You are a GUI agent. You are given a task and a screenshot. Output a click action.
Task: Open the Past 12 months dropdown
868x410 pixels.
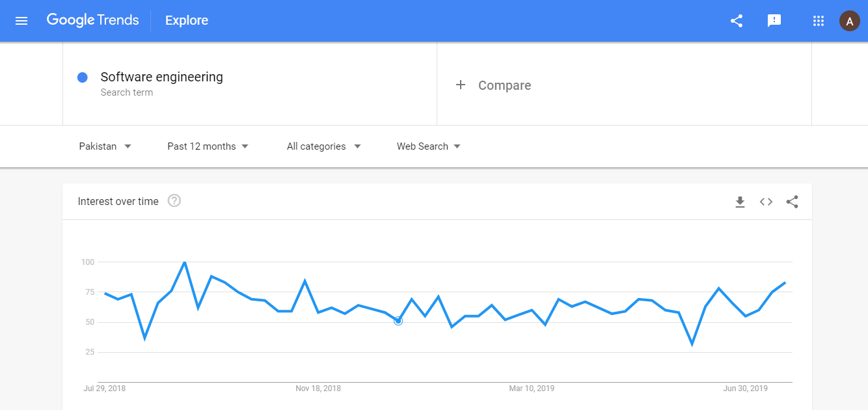pyautogui.click(x=208, y=146)
